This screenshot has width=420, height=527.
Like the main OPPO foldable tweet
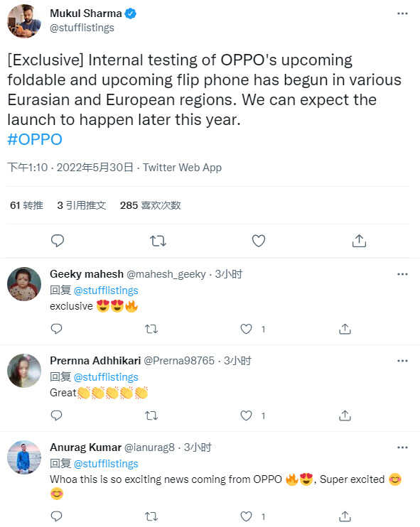click(258, 241)
